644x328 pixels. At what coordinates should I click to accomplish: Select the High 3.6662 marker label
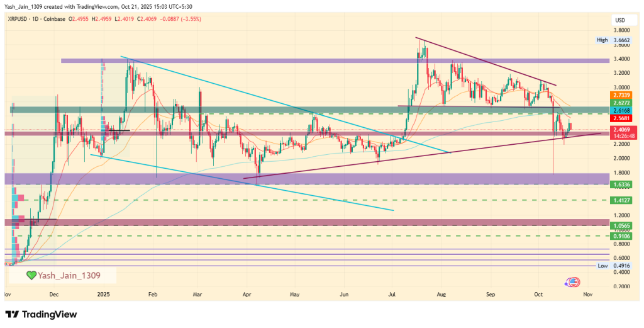pyautogui.click(x=612, y=40)
